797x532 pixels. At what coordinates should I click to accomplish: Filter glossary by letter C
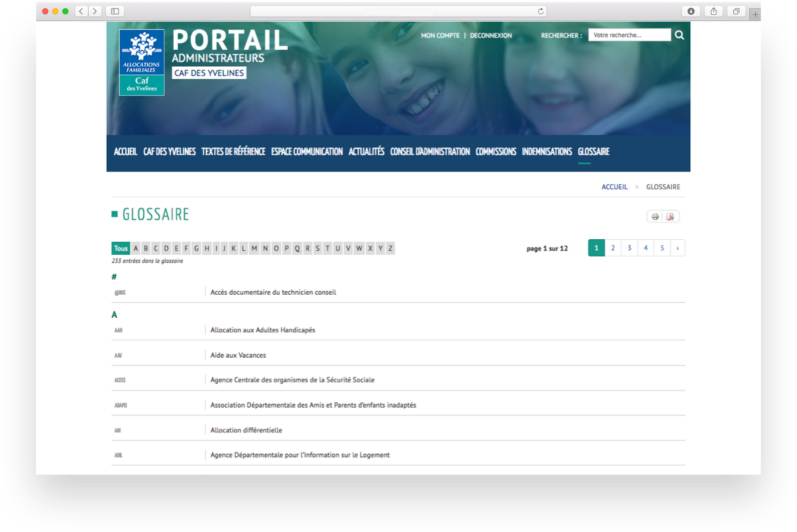[x=156, y=248]
